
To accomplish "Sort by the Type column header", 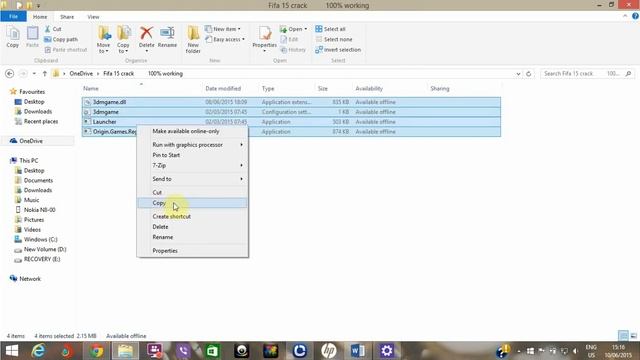I will click(268, 88).
